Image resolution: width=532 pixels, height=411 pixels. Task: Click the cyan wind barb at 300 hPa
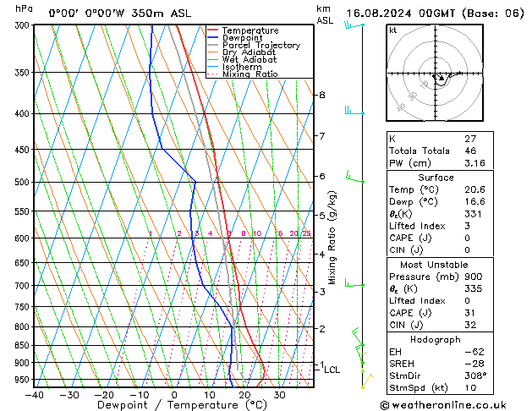[354, 25]
